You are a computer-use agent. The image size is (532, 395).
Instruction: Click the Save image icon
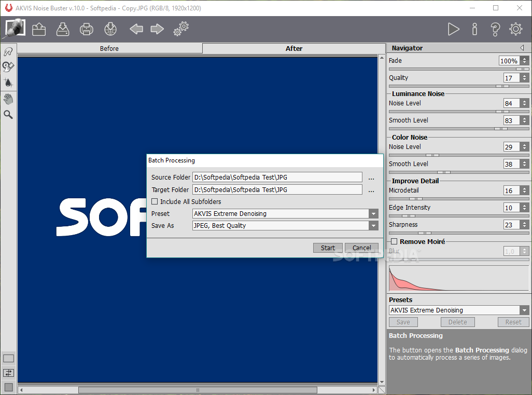(x=63, y=29)
